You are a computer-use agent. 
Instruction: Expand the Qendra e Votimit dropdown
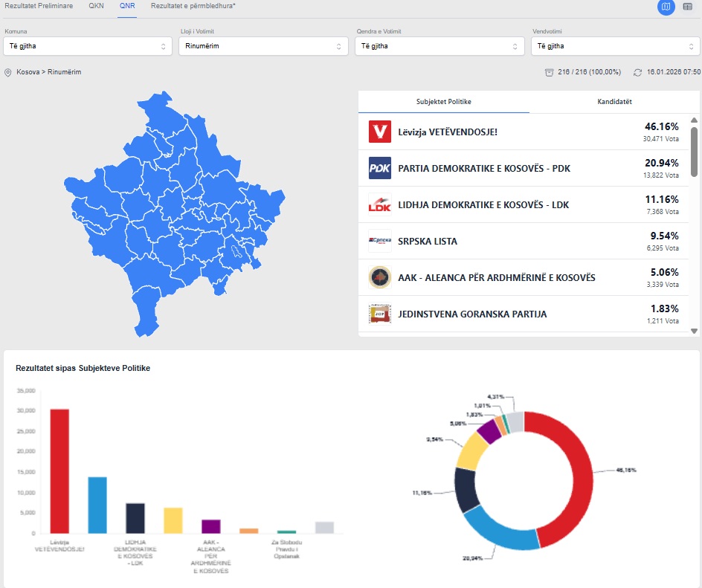[439, 46]
